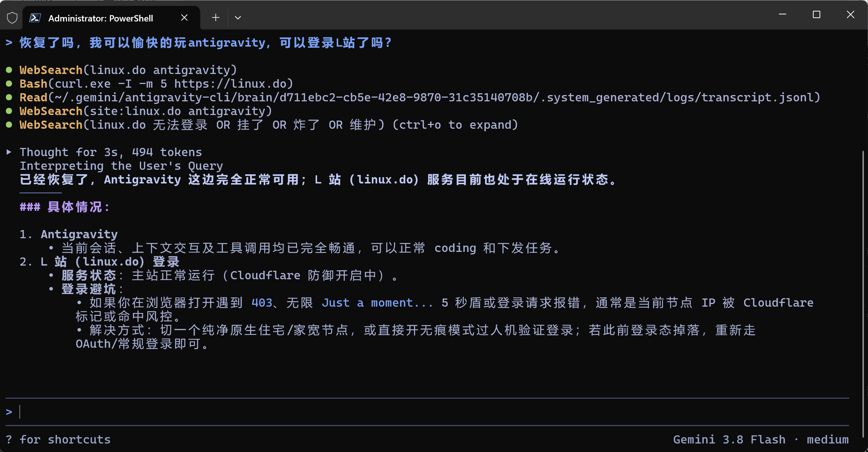This screenshot has height=452, width=868.
Task: Click the green bullet beside the Bash curl command
Action: 9,84
